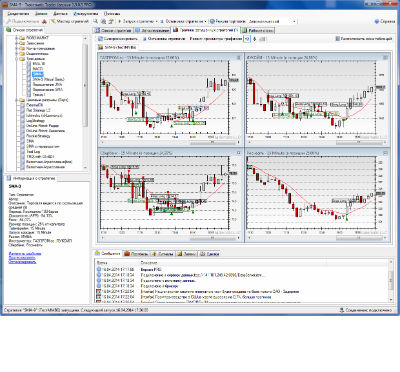The height and width of the screenshot is (372, 400).
Task: Click the first blue link under strategy info
Action: (x=25, y=254)
